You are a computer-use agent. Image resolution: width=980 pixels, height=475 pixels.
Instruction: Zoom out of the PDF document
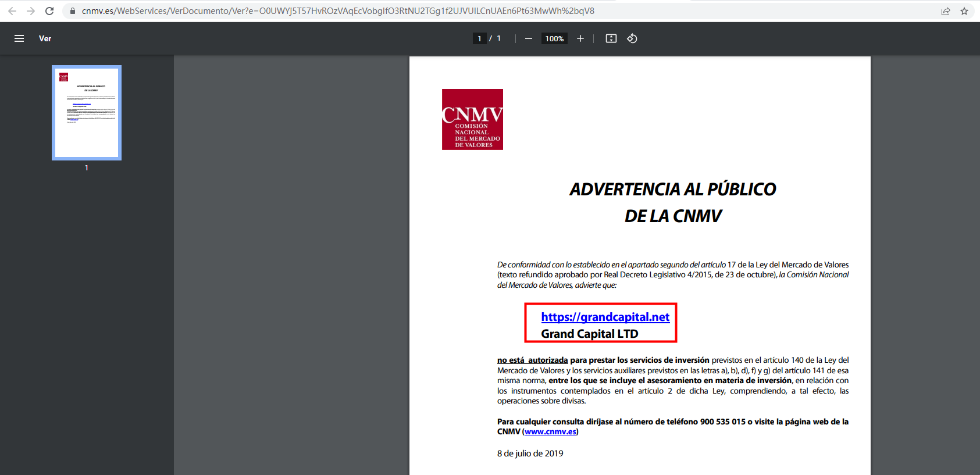pyautogui.click(x=528, y=38)
